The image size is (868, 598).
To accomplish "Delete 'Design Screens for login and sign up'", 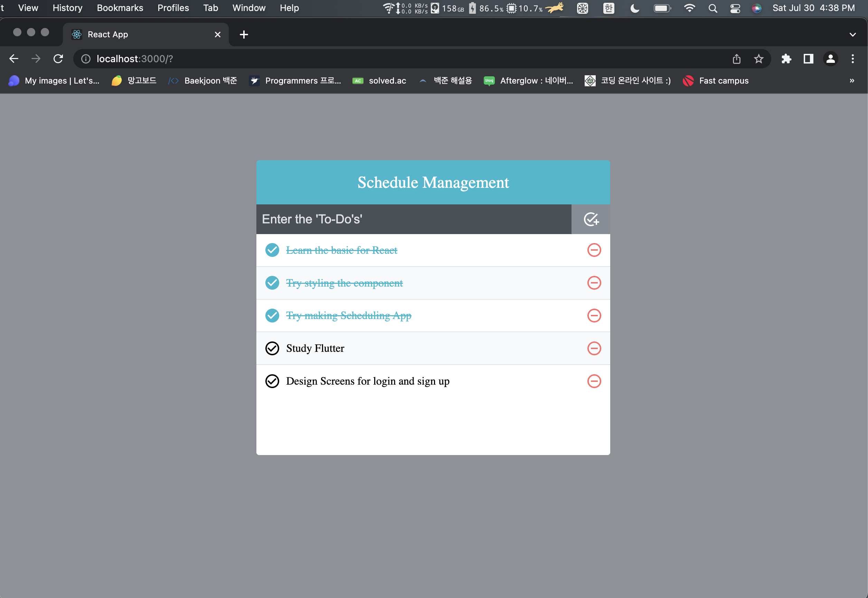I will click(x=594, y=381).
